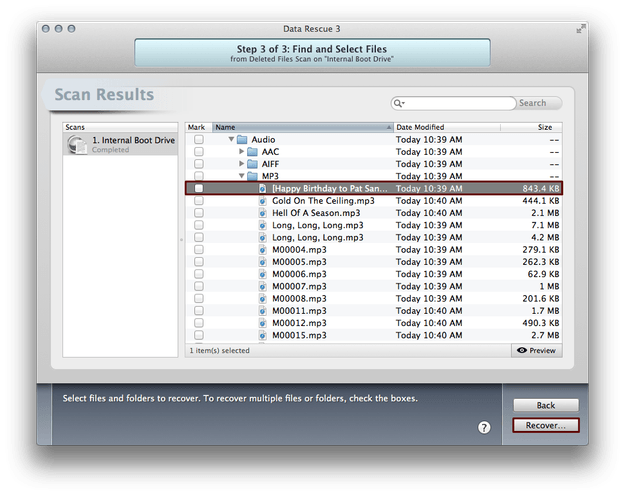Select the 7.1 MB Long, Long, Long.mp3 row

(374, 225)
